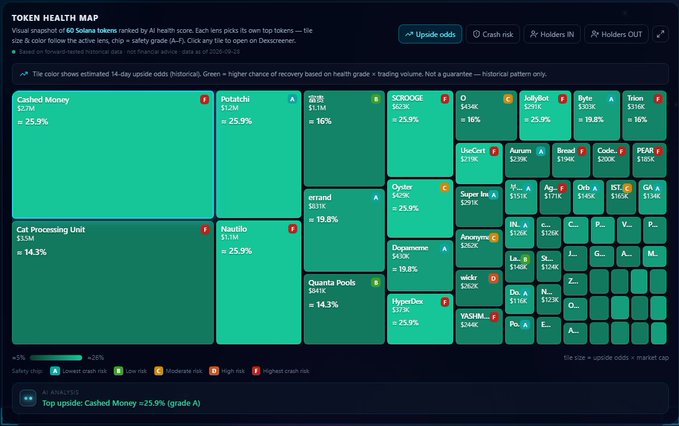Open the Orb $145K tile
679x426 pixels.
coord(588,197)
